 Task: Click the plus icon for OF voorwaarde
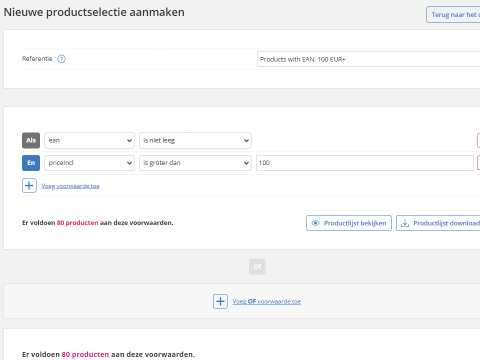pyautogui.click(x=220, y=301)
